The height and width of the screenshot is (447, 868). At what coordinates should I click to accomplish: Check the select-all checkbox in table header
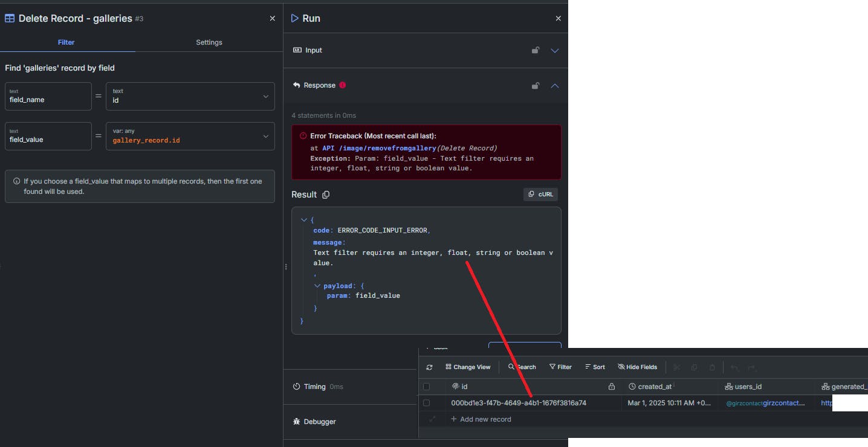point(426,387)
